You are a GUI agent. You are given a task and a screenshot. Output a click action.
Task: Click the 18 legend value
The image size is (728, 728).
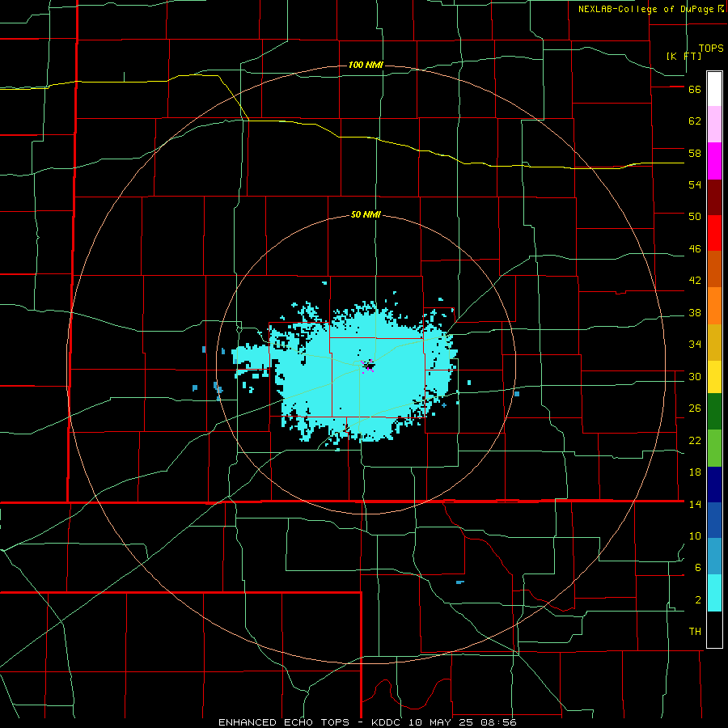(695, 472)
